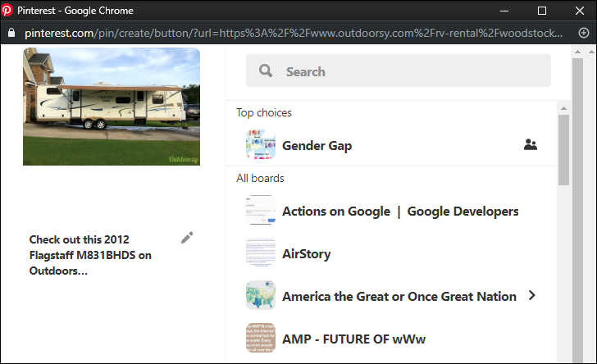The width and height of the screenshot is (597, 364).
Task: Click the pinterest.com URL in address bar
Action: [294, 33]
